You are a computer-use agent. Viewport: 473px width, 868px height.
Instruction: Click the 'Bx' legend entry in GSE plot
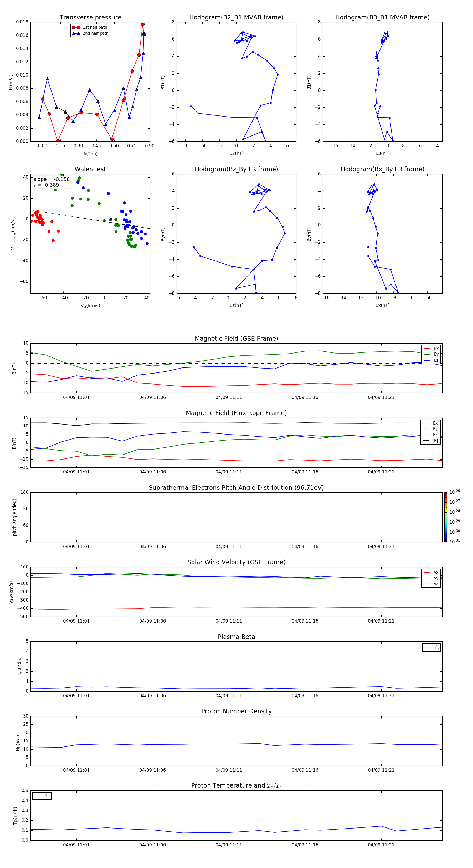431,349
